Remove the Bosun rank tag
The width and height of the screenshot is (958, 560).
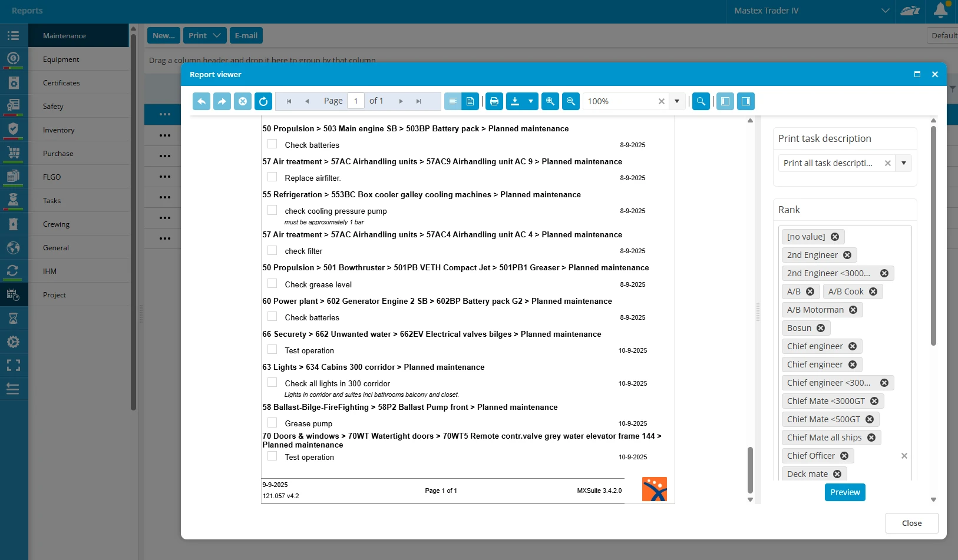821,328
